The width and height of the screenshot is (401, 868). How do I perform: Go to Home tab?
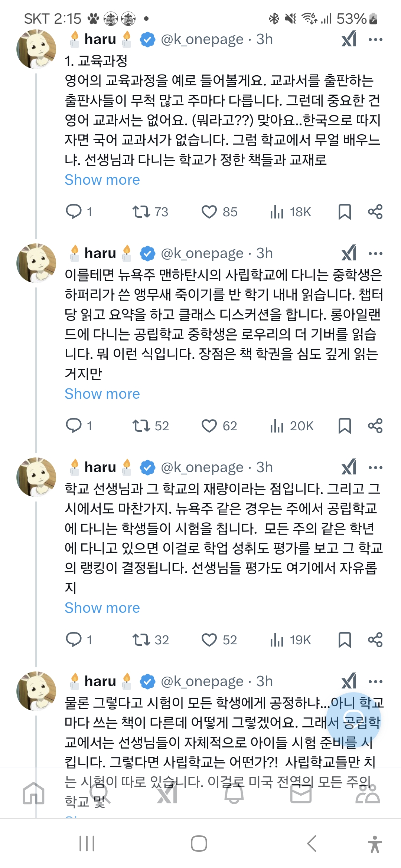click(x=33, y=793)
